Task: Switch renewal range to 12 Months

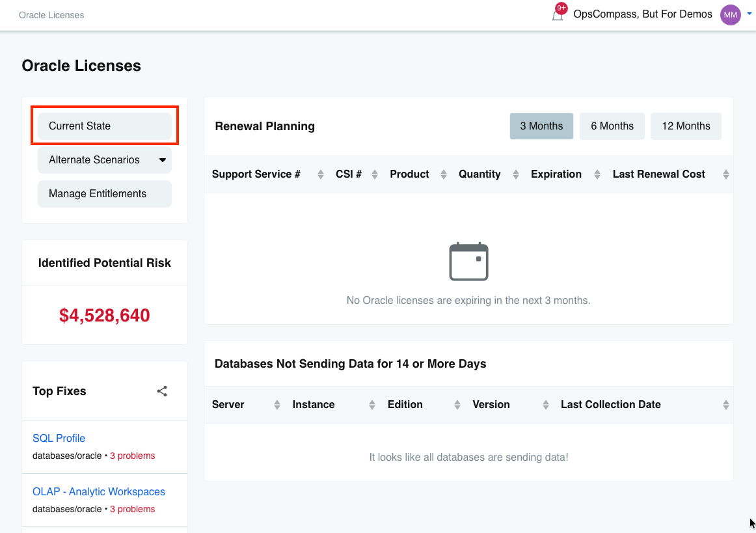Action: pyautogui.click(x=686, y=126)
